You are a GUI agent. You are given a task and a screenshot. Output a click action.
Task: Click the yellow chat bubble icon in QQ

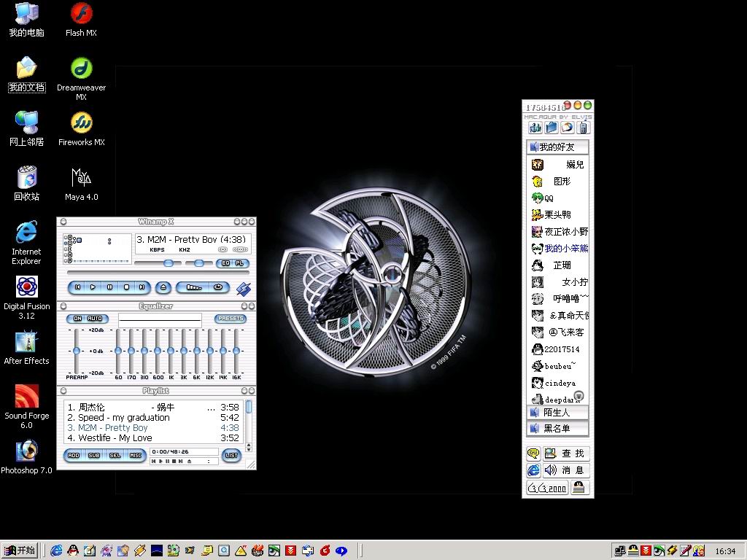[x=533, y=454]
